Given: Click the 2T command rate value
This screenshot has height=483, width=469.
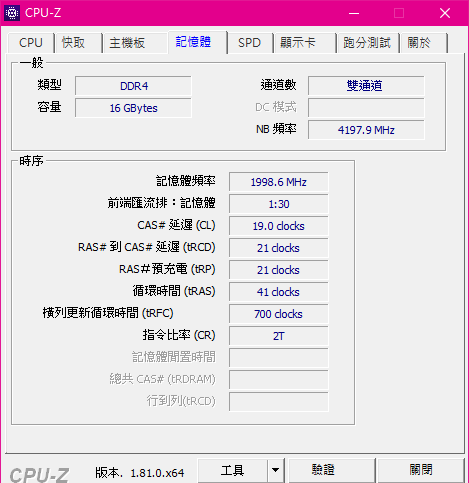Looking at the screenshot, I should coord(279,336).
